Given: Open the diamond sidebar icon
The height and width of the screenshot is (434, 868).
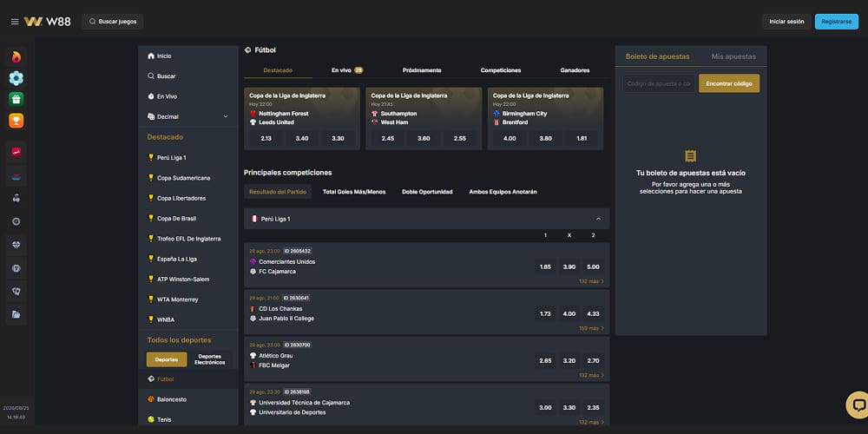Looking at the screenshot, I should click(16, 245).
